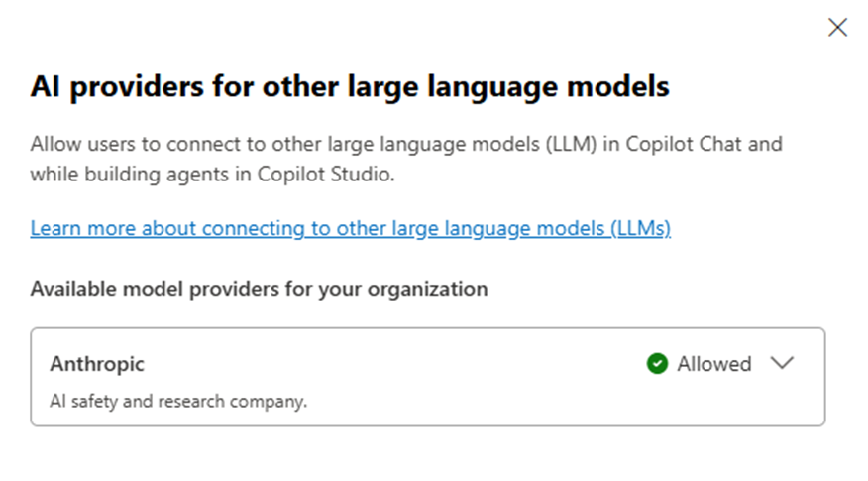Click the "AI providers" panel heading
Screen dimensions: 868x481
[x=350, y=87]
